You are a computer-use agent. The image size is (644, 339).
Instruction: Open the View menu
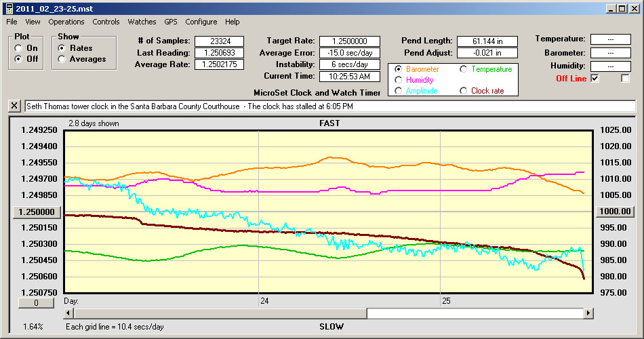coord(33,22)
